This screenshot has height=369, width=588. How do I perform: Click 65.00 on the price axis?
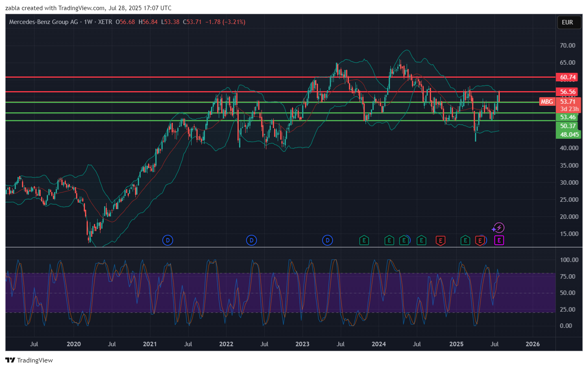click(x=568, y=63)
